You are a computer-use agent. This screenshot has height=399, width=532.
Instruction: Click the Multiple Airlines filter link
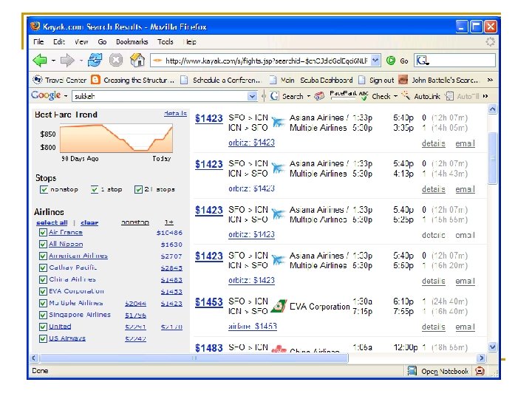tap(76, 303)
